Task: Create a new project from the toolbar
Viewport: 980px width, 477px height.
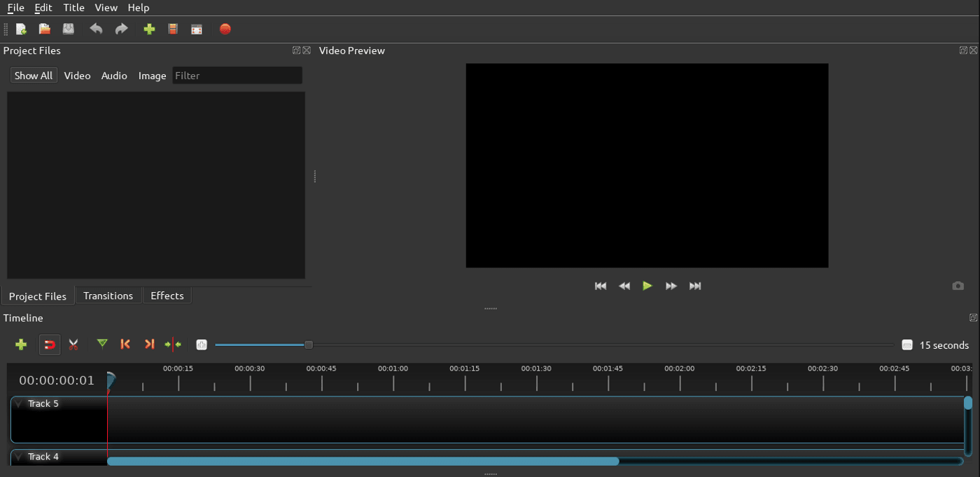Action: (x=21, y=29)
